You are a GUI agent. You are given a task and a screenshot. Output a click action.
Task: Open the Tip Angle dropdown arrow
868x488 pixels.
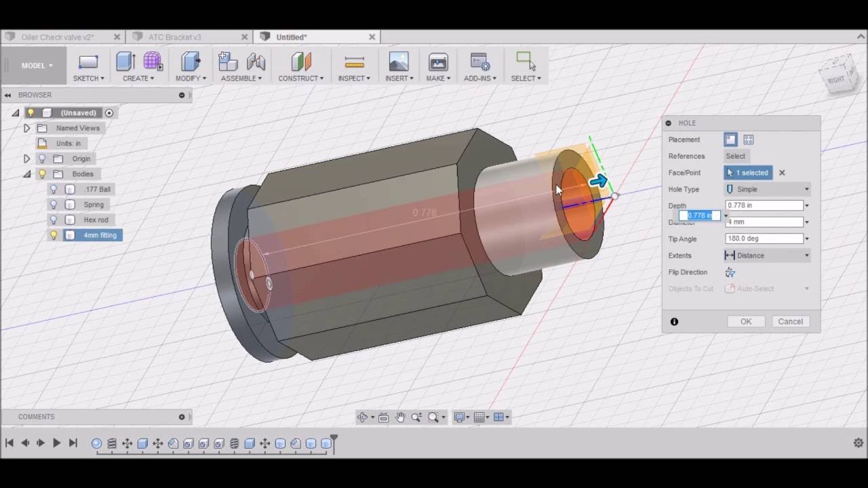tap(807, 239)
